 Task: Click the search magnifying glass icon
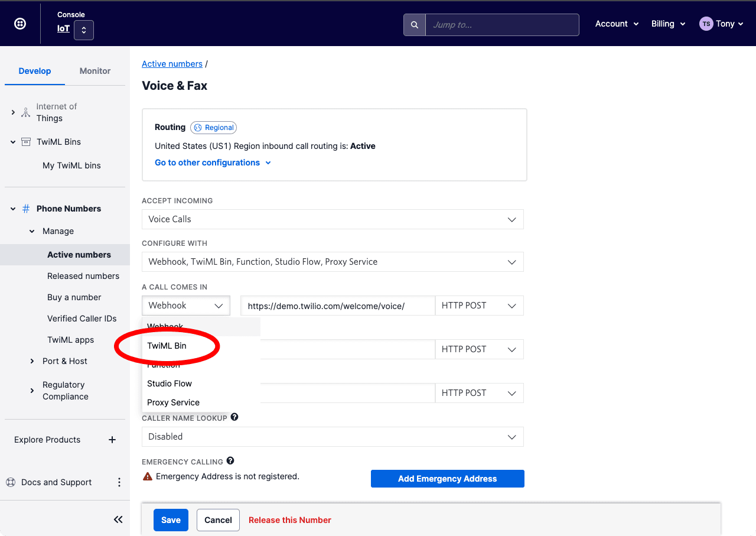414,24
